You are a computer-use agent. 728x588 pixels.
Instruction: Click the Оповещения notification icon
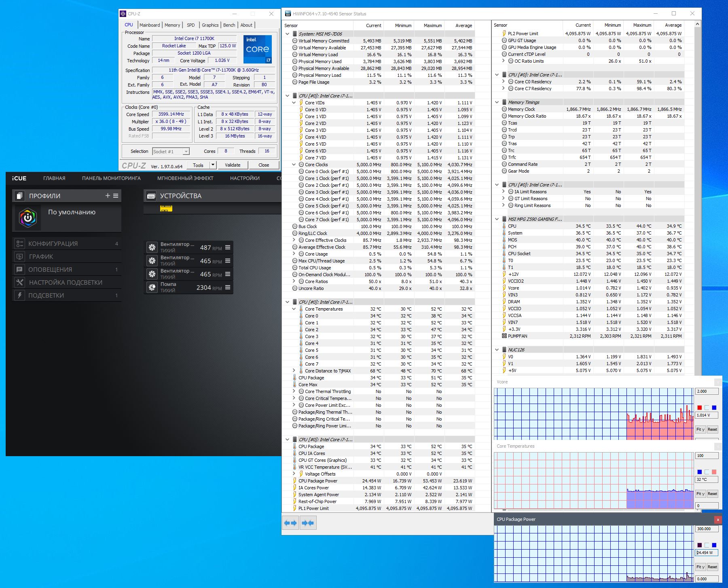click(x=20, y=269)
